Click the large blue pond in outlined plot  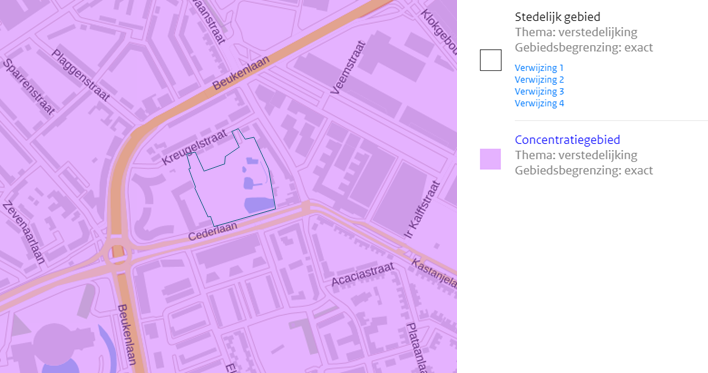[259, 205]
